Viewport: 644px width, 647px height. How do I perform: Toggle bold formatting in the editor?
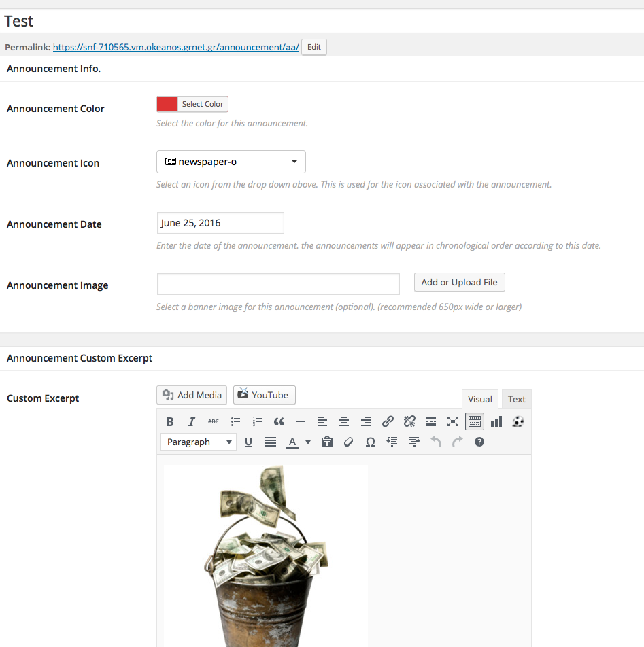point(169,421)
